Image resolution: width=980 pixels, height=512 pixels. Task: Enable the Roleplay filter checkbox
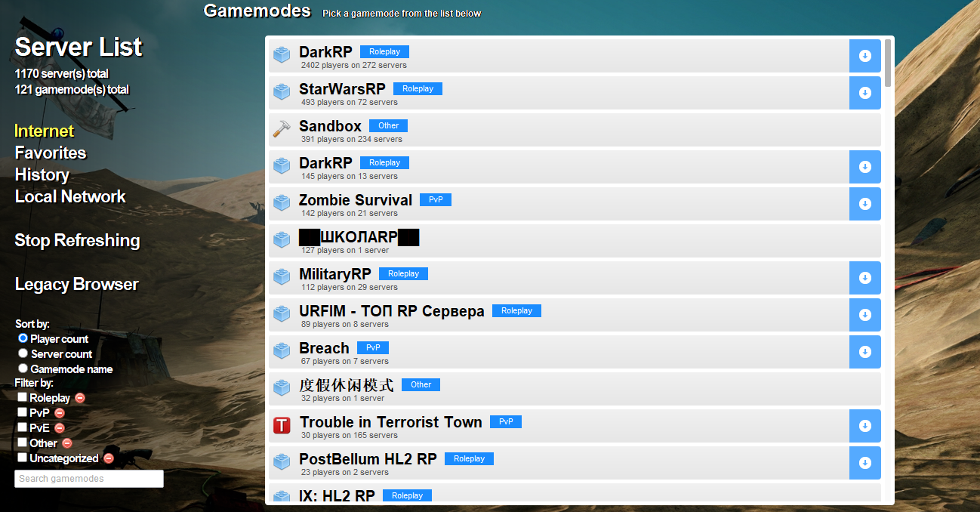(x=23, y=397)
